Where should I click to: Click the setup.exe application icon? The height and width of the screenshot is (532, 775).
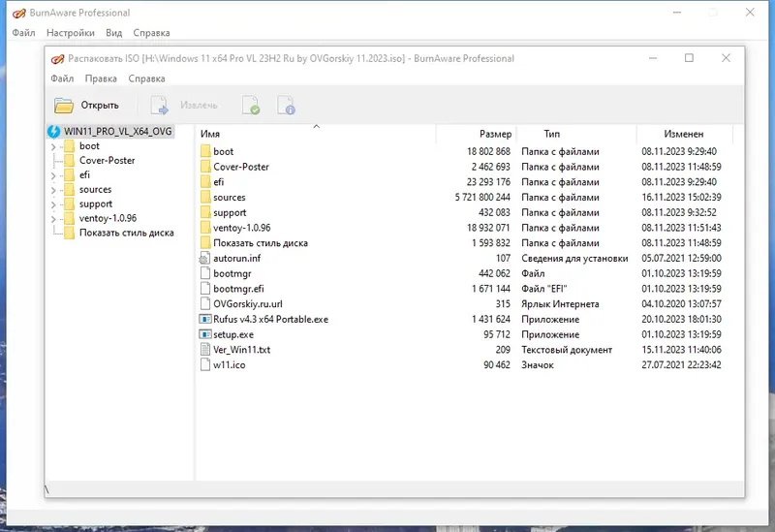(x=205, y=334)
